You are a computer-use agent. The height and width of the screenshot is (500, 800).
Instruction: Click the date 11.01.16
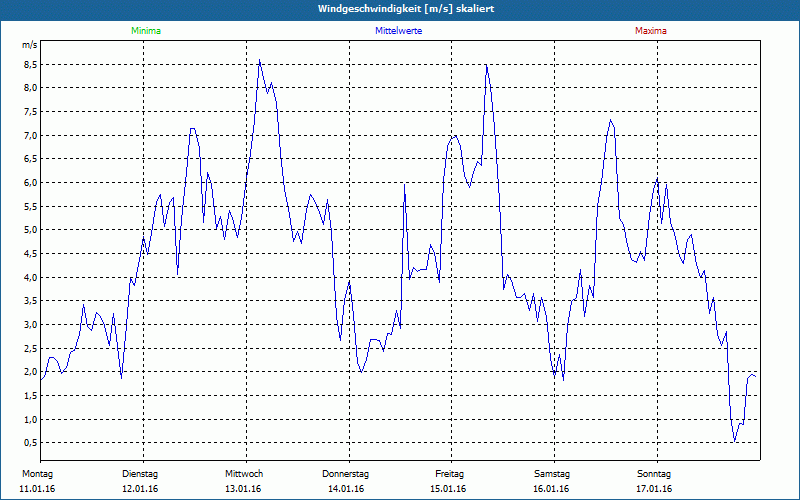(x=37, y=489)
